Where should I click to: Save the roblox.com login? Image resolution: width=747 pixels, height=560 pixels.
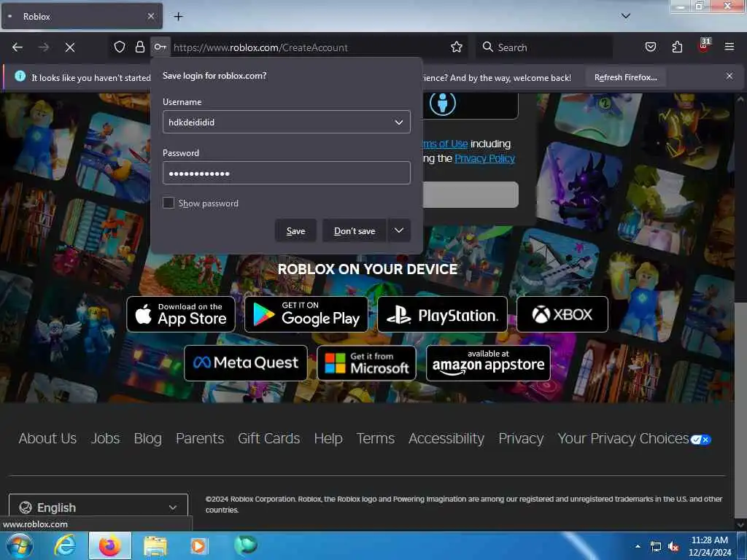click(x=295, y=231)
